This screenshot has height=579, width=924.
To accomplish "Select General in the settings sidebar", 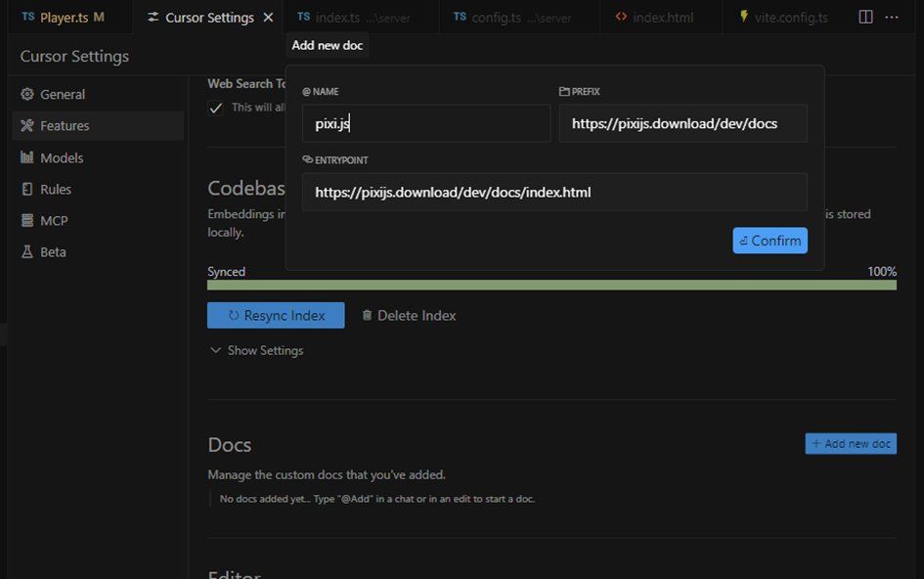I will pos(98,94).
